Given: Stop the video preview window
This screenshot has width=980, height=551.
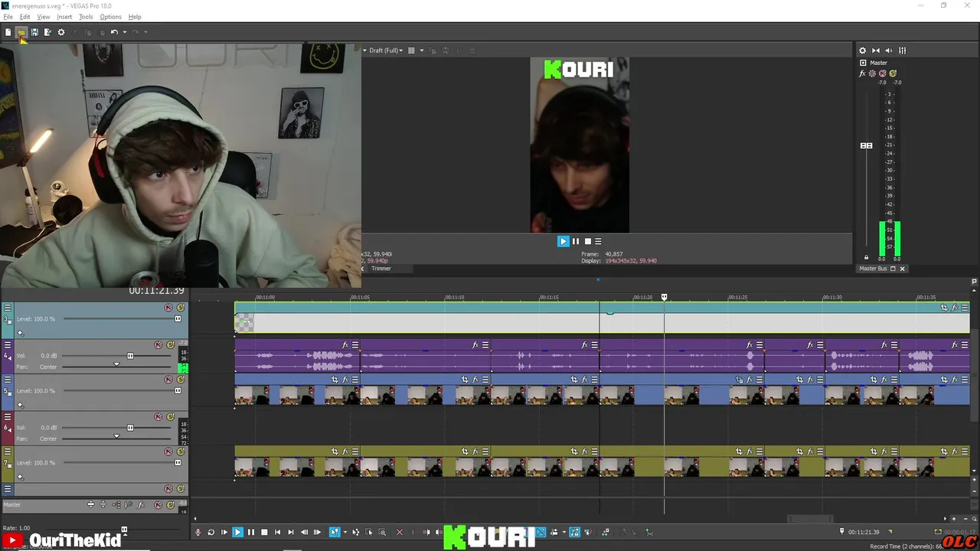Looking at the screenshot, I should click(x=587, y=241).
